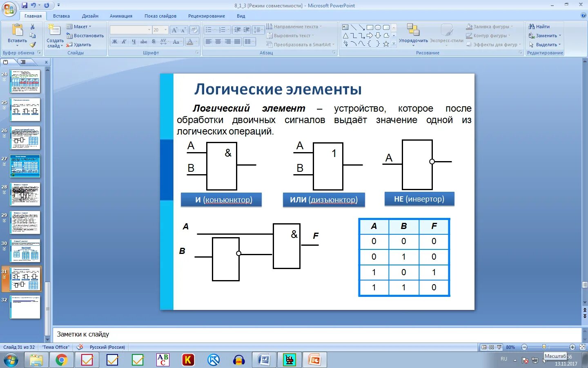
Task: Open the Анимация ribbon tab
Action: (121, 16)
